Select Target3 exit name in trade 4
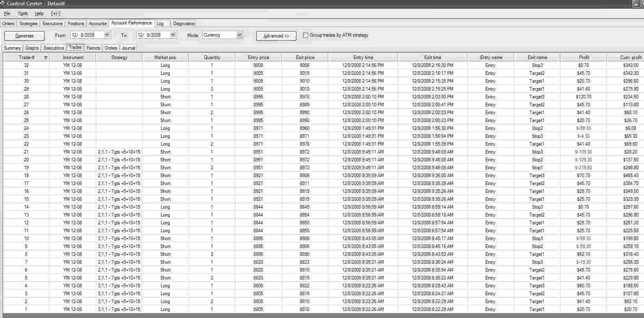The width and height of the screenshot is (644, 318). click(537, 286)
